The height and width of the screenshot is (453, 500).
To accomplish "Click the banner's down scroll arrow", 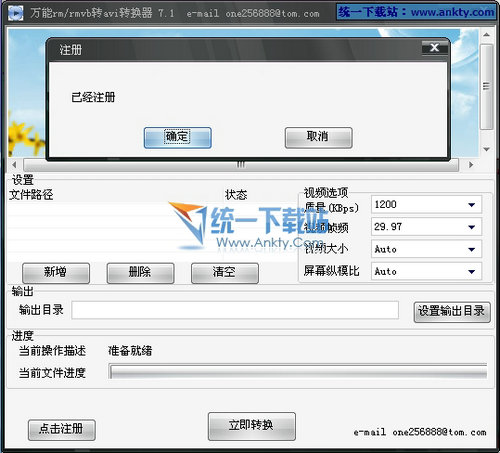I will coord(486,149).
